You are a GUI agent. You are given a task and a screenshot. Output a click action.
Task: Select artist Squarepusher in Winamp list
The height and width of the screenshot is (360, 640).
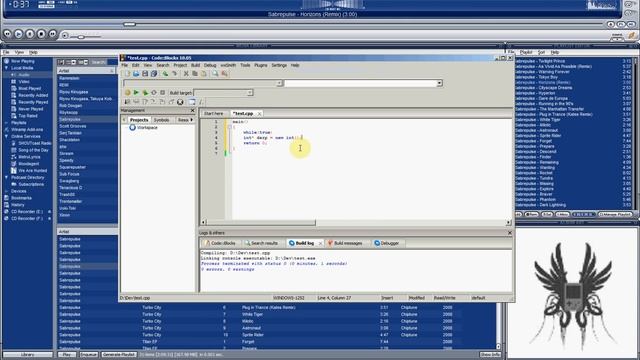pyautogui.click(x=72, y=167)
